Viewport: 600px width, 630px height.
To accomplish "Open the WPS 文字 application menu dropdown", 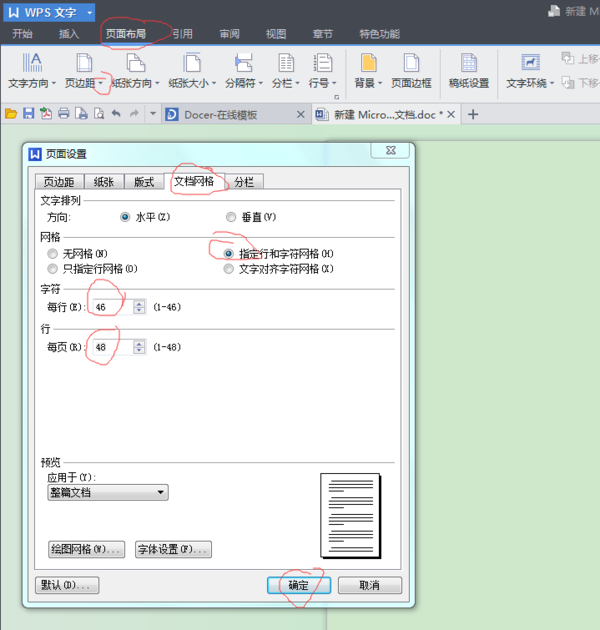I will pos(90,13).
